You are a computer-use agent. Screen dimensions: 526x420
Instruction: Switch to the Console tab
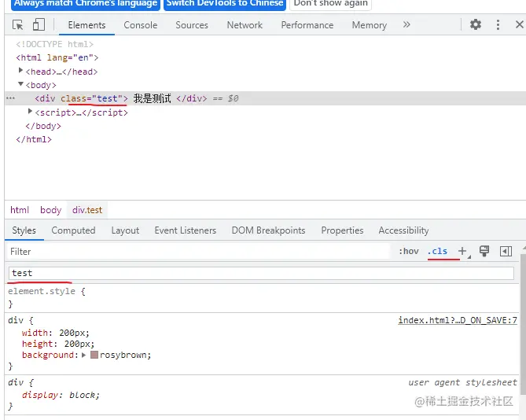pyautogui.click(x=140, y=25)
